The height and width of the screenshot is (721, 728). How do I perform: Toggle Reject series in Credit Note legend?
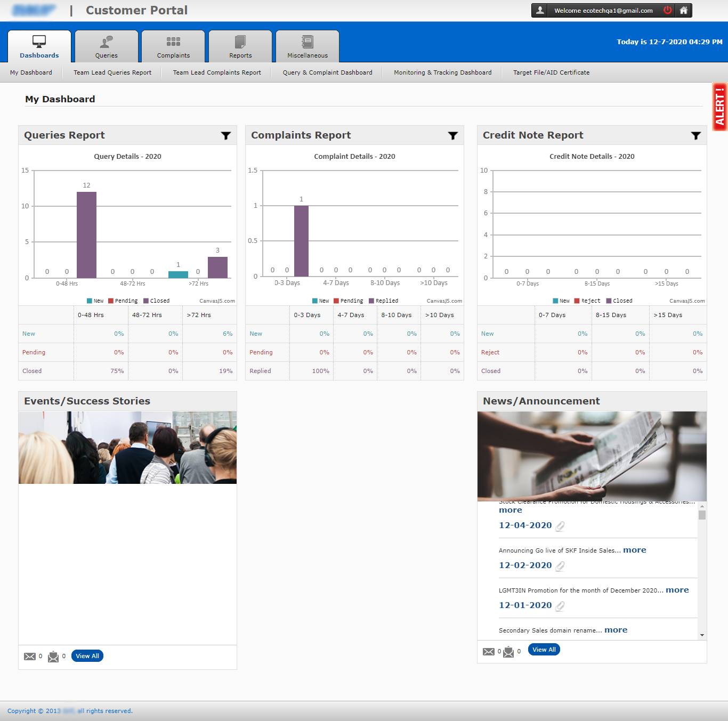[587, 301]
